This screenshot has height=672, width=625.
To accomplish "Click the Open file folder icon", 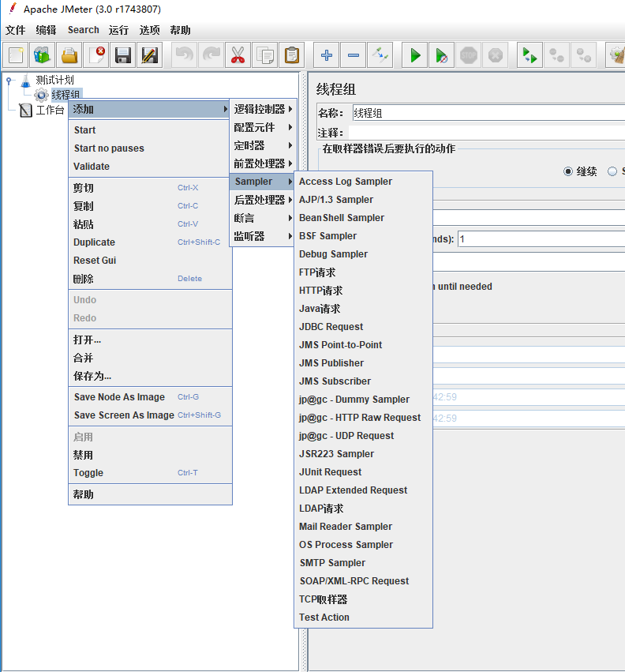I will [69, 55].
